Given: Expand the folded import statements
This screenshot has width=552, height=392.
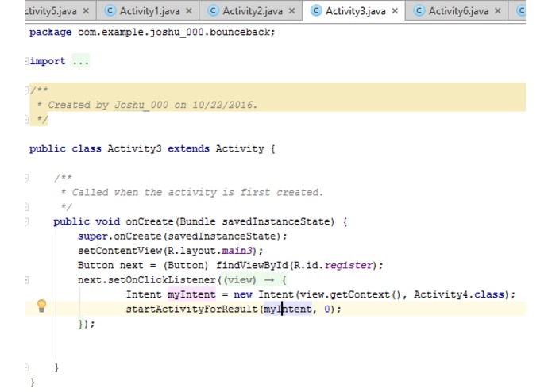Looking at the screenshot, I should [27, 61].
